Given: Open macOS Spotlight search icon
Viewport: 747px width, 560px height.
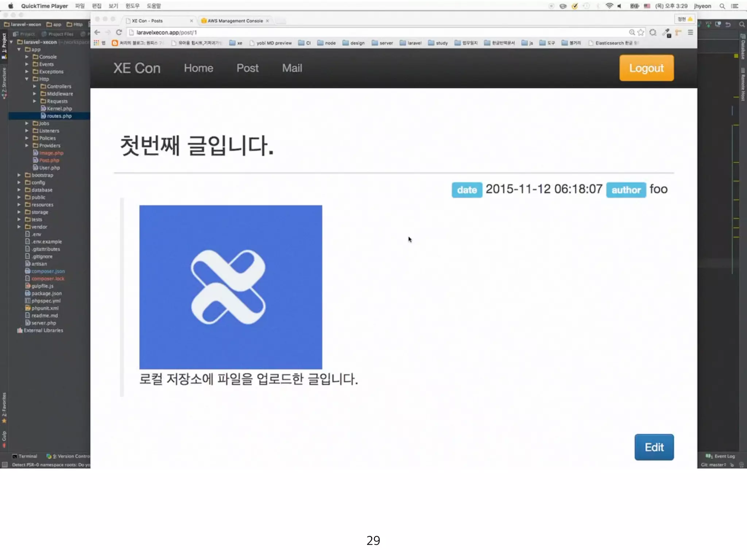Looking at the screenshot, I should [x=722, y=6].
